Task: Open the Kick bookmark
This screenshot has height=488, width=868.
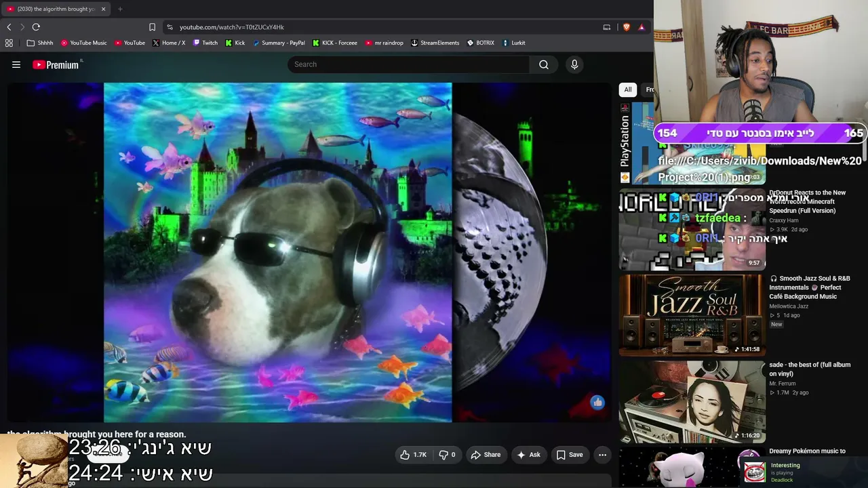Action: click(235, 43)
